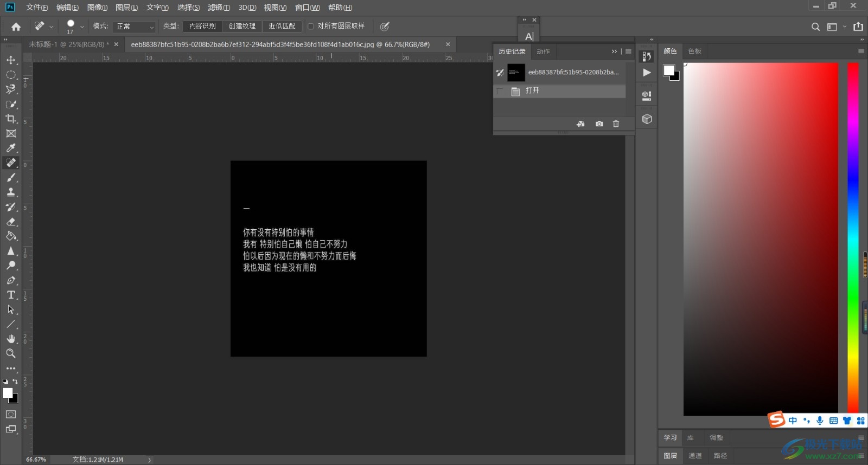
Task: Switch to the 未标题-1 document tab
Action: [x=69, y=44]
